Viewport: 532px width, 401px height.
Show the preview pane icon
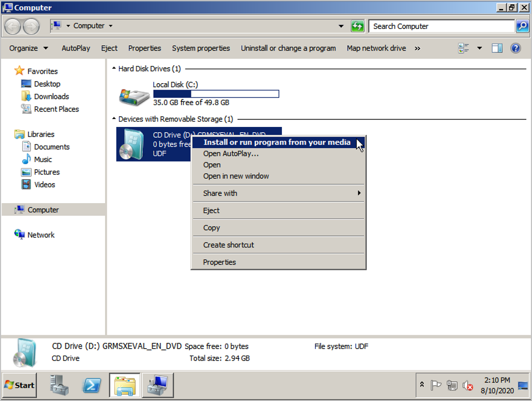coord(497,48)
